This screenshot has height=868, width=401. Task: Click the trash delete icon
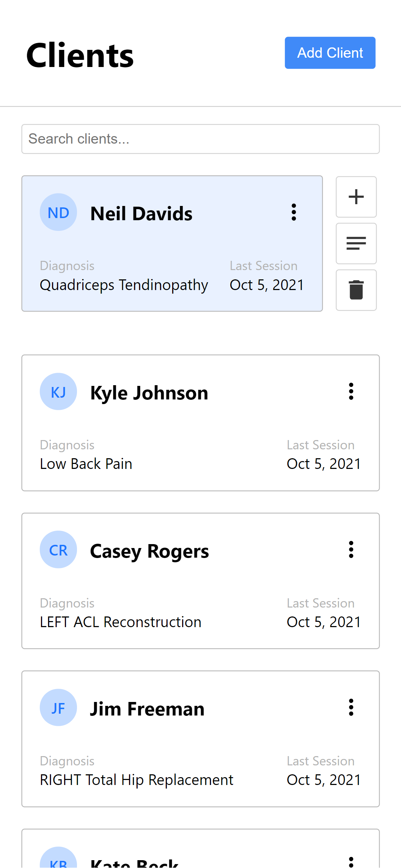tap(356, 290)
